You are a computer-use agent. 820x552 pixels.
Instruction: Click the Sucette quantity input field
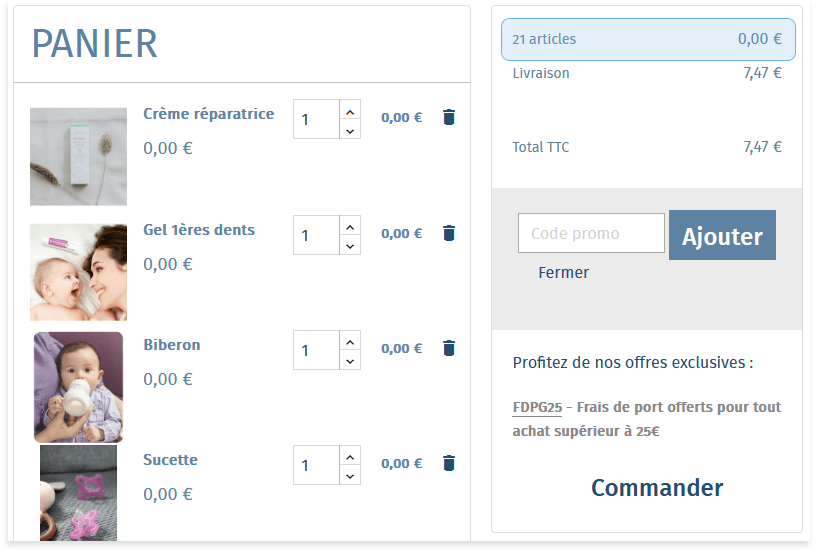click(317, 466)
